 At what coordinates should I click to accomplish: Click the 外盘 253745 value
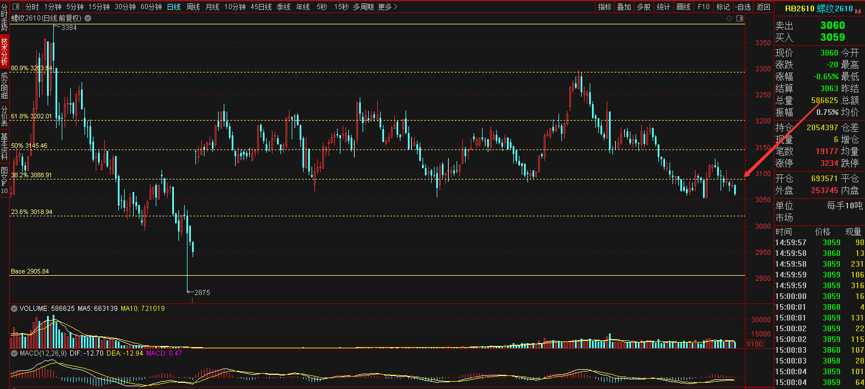coord(825,190)
